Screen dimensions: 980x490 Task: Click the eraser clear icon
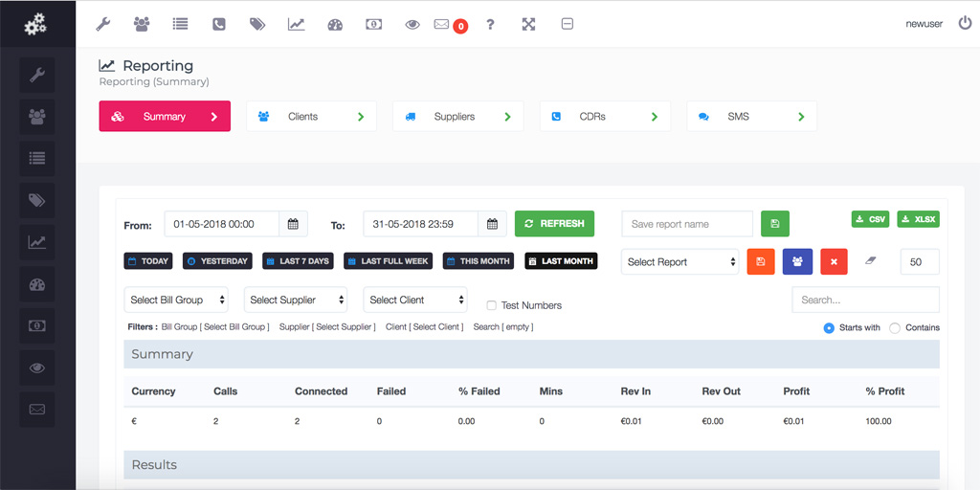click(870, 261)
